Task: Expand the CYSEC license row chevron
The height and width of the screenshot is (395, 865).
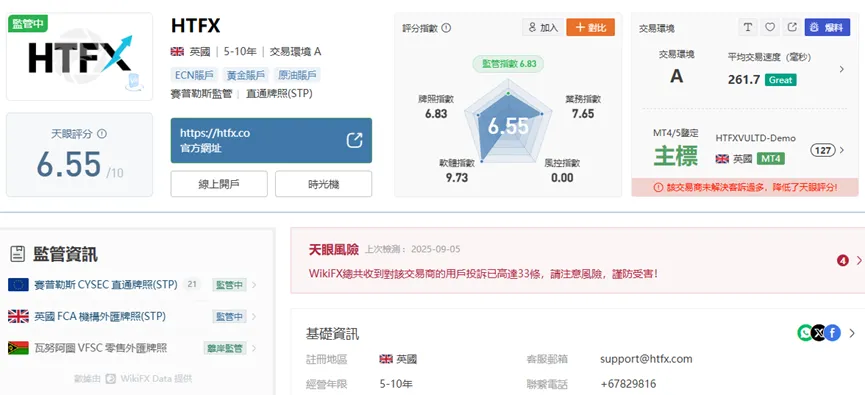Action: (x=254, y=285)
